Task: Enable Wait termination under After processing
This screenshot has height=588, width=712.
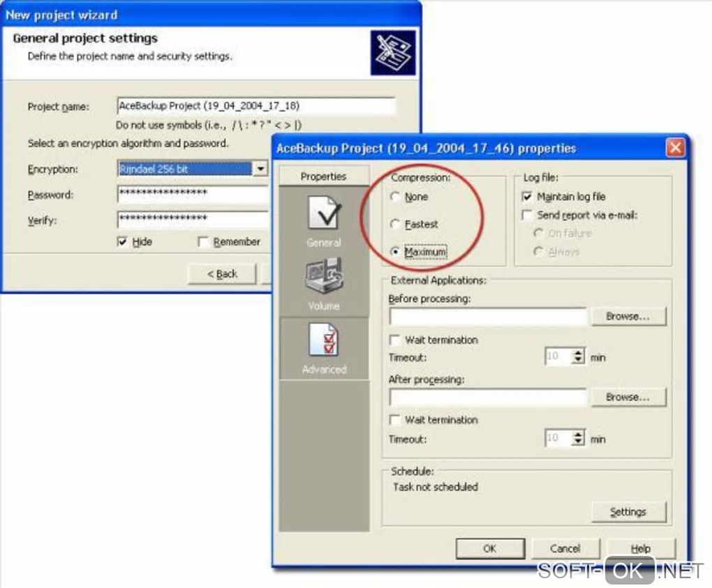Action: tap(395, 420)
